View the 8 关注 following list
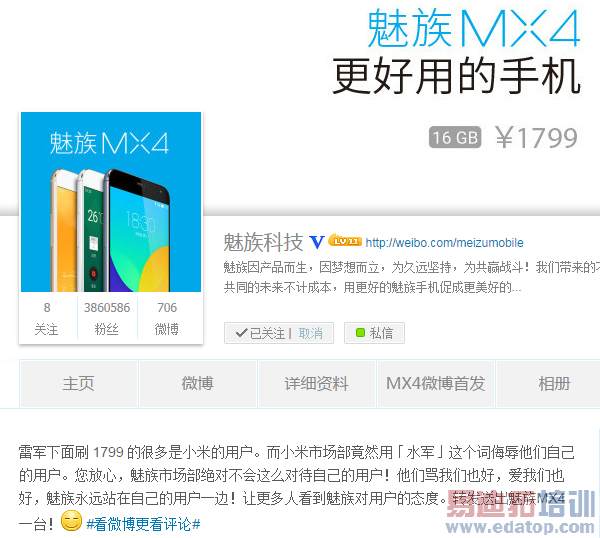600x538 pixels. pyautogui.click(x=47, y=318)
